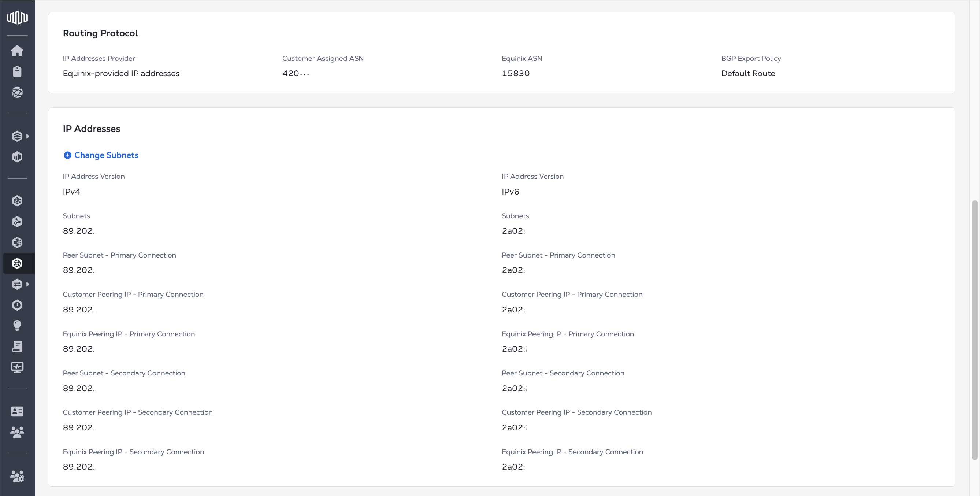Open the user settings gear group icon
Screen dimensions: 980x496
click(17, 476)
